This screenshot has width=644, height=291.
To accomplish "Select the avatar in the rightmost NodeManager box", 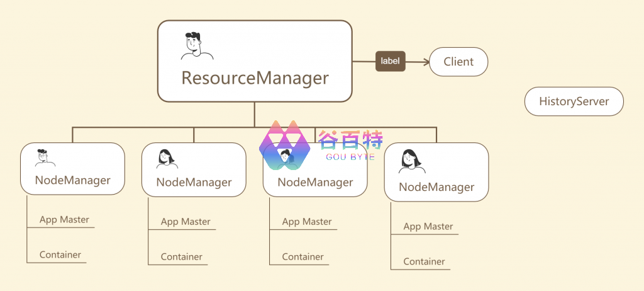I will (x=411, y=162).
